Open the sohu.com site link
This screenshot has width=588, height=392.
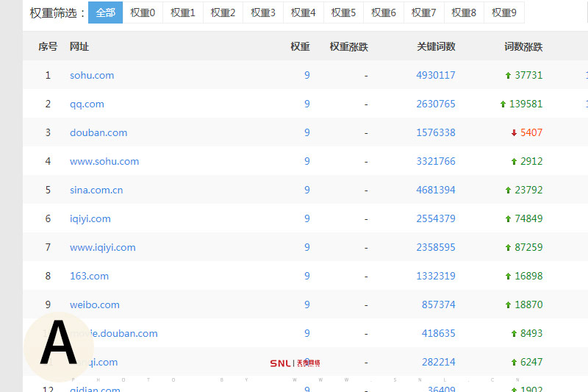tap(92, 75)
